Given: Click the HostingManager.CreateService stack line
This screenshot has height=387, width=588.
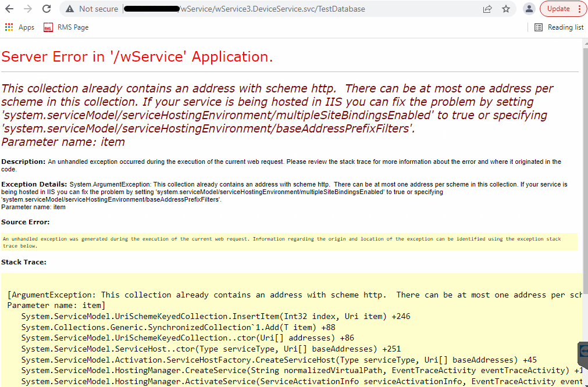Looking at the screenshot, I should [x=301, y=371].
